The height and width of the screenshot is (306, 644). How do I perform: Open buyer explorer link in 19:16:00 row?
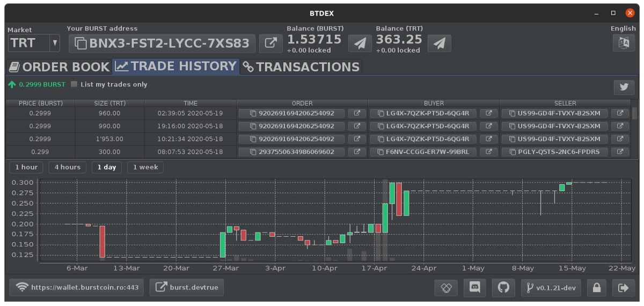(488, 126)
